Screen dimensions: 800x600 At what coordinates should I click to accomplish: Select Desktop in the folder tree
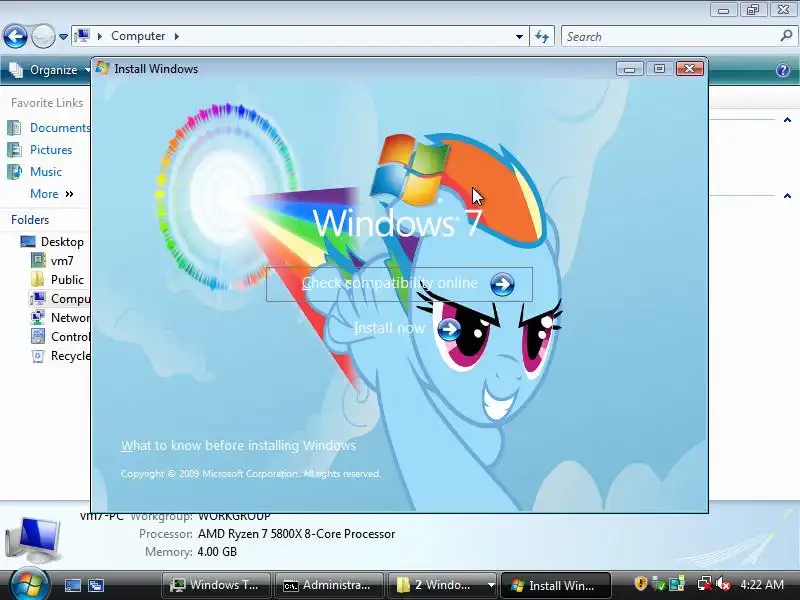[x=52, y=242]
